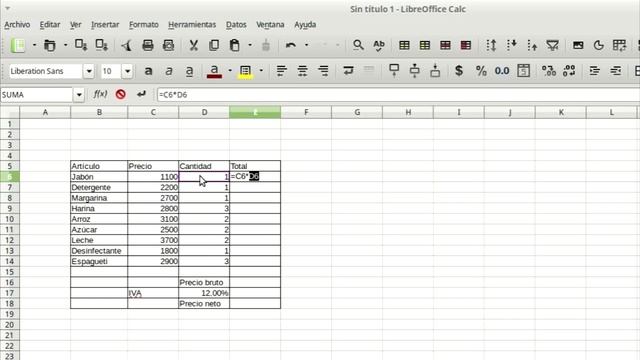This screenshot has height=360, width=640.
Task: Align cell content to top icon
Action: click(x=394, y=71)
